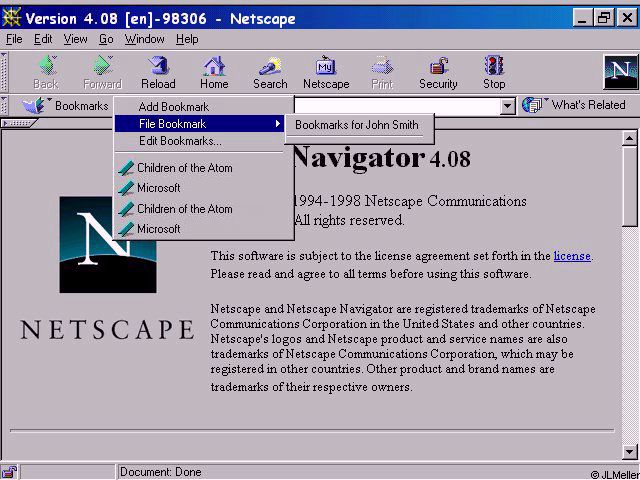Reload the current page

(158, 72)
